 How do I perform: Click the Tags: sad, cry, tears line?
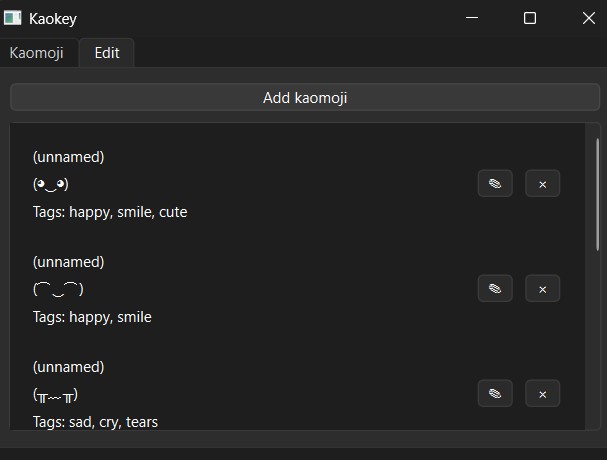tap(95, 422)
